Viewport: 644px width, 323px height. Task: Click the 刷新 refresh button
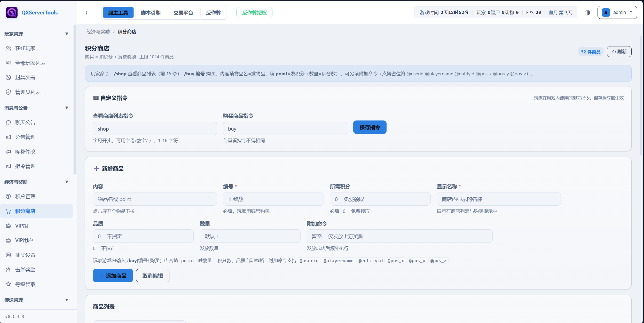click(x=619, y=52)
